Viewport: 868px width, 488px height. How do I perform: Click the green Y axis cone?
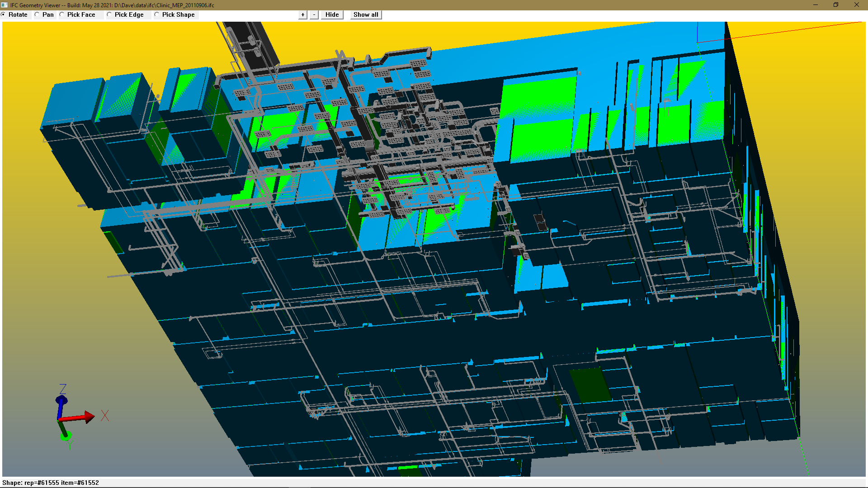(x=65, y=436)
